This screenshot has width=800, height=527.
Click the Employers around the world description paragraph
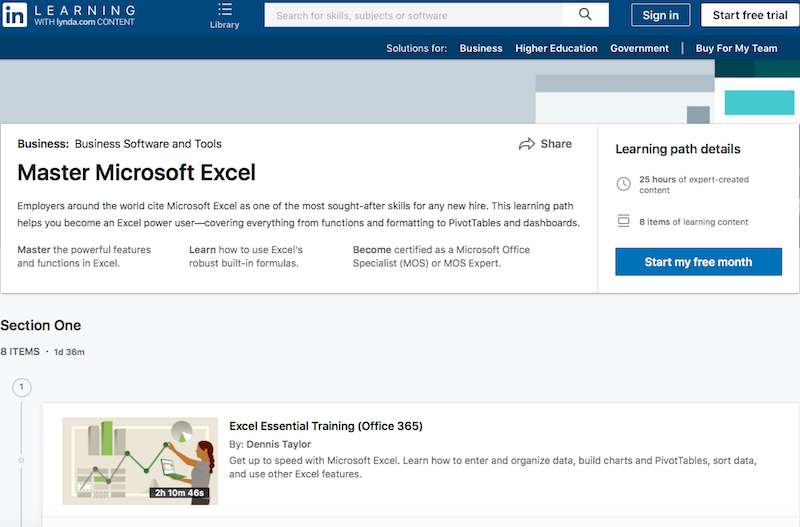pyautogui.click(x=298, y=214)
